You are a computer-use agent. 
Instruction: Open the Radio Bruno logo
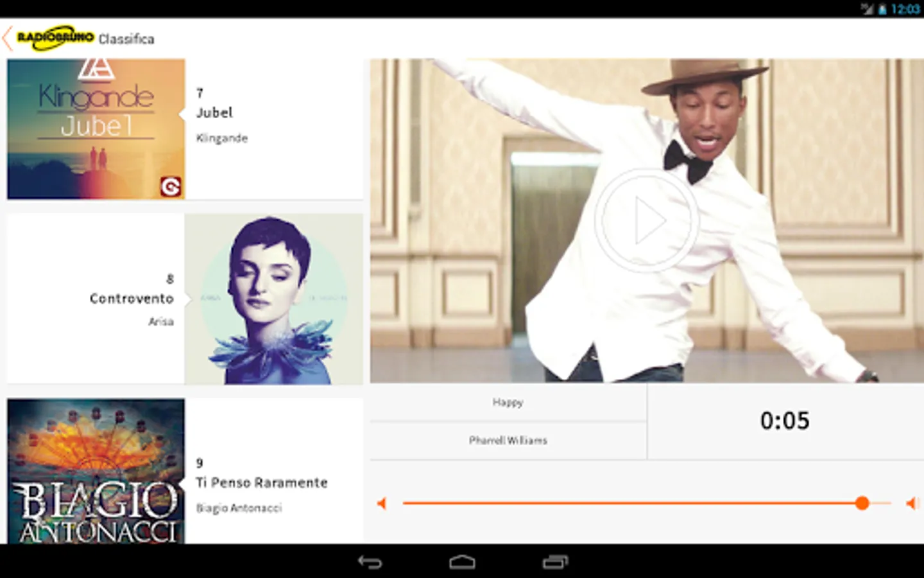tap(56, 38)
